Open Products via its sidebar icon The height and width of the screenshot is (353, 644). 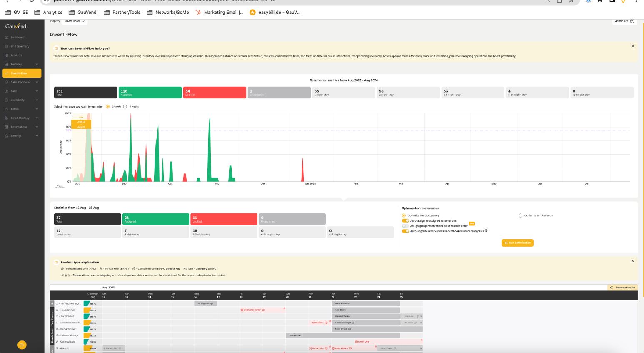point(6,55)
